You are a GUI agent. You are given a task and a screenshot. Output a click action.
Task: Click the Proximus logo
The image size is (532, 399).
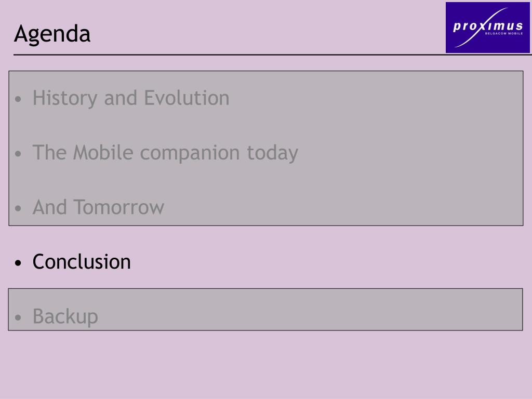pos(487,28)
